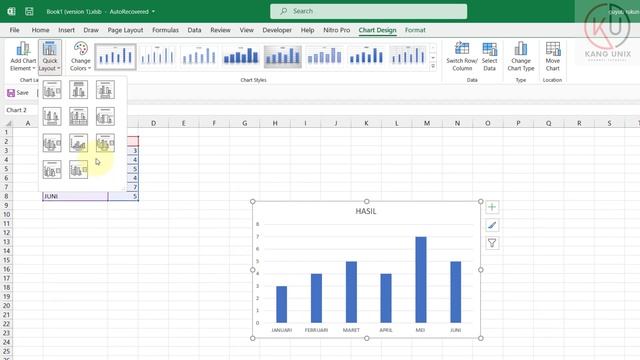Switch to the Help tab
This screenshot has height=360, width=640.
coord(307,30)
